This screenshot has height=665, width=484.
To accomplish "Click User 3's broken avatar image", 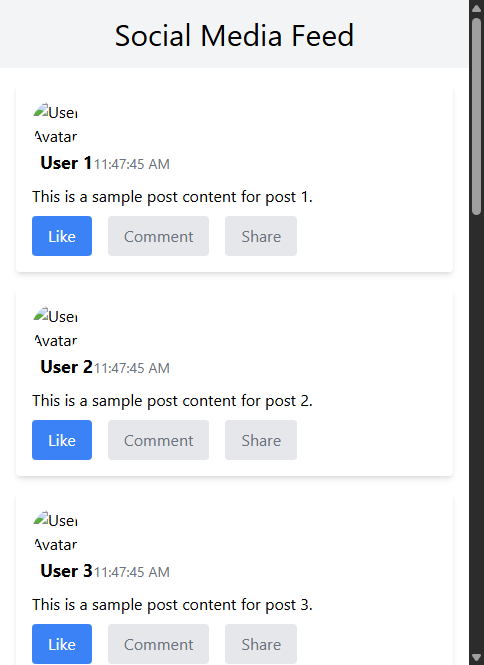I will 56,532.
